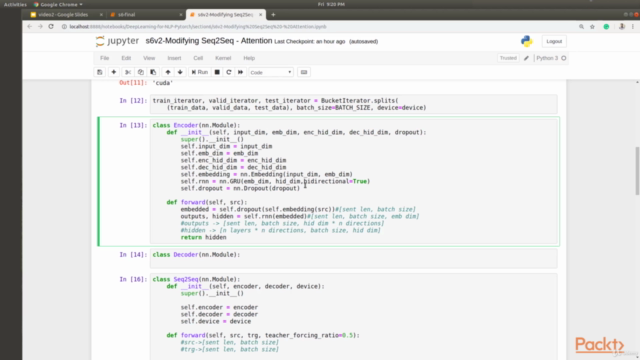This screenshot has height=360, width=640.
Task: Click the Python logo icon
Action: click(527, 41)
